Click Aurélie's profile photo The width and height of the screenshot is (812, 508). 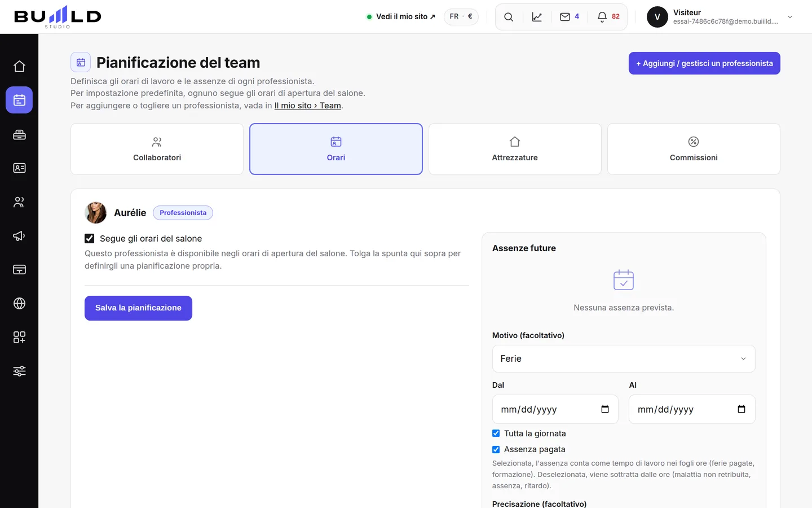click(x=96, y=213)
